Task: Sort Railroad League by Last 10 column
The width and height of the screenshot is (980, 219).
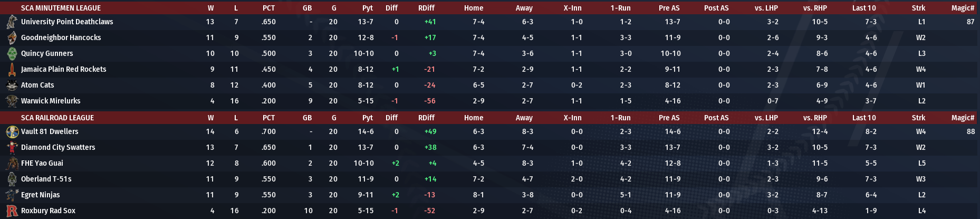Action: tap(864, 118)
